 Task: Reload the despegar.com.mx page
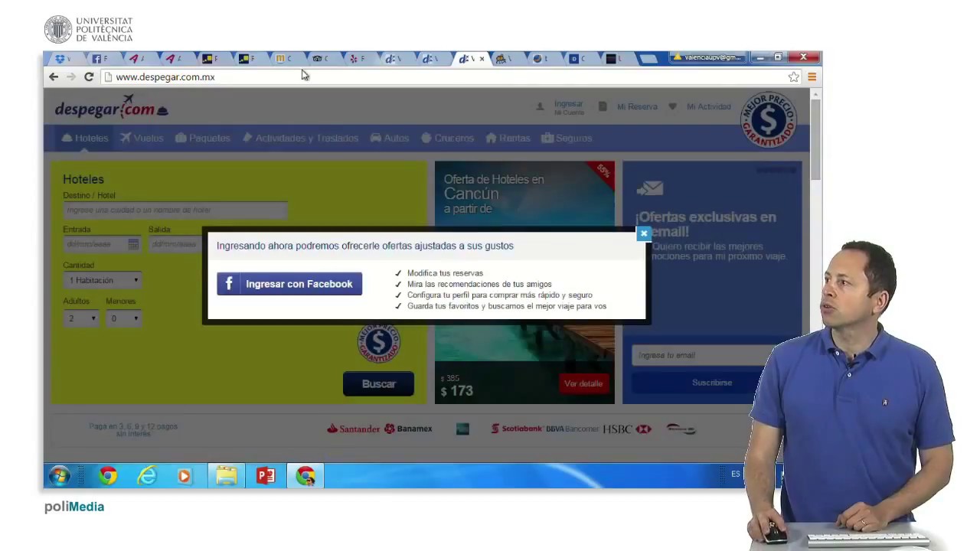click(89, 77)
